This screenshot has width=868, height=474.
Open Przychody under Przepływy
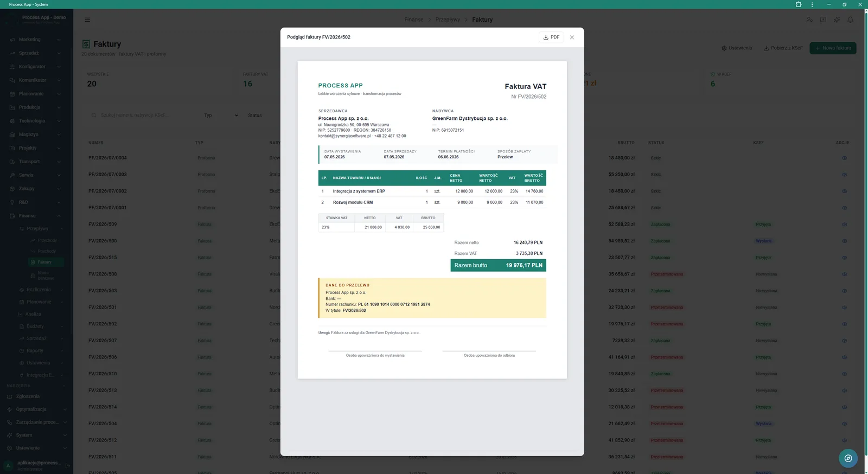(x=47, y=240)
